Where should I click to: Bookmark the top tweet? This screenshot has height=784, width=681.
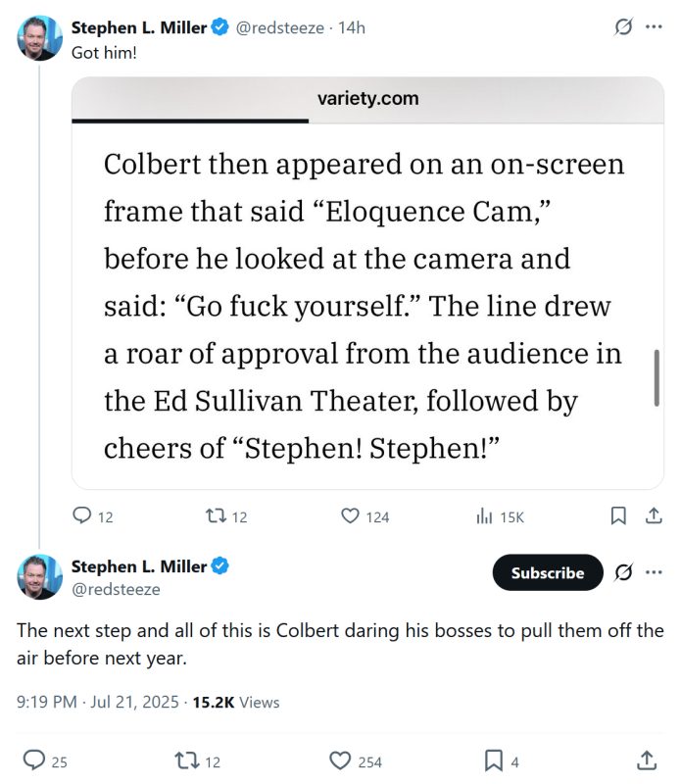[616, 516]
